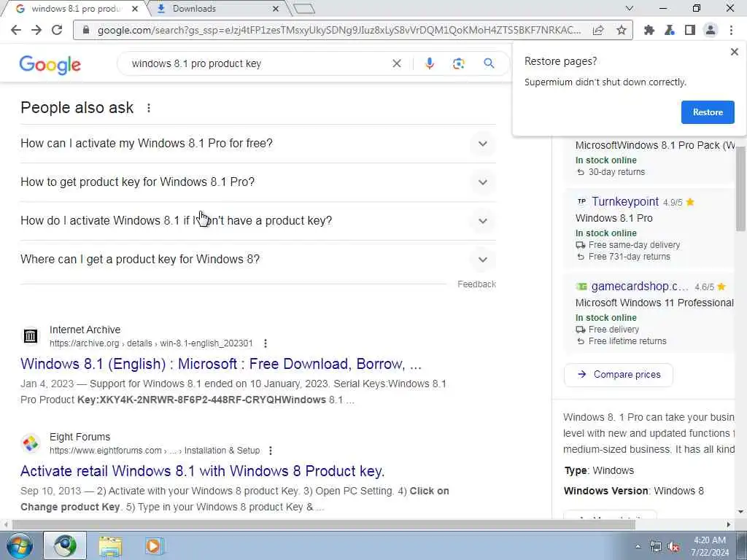747x560 pixels.
Task: Open Windows 8.1 (English) Internet Archive result
Action: [221, 364]
